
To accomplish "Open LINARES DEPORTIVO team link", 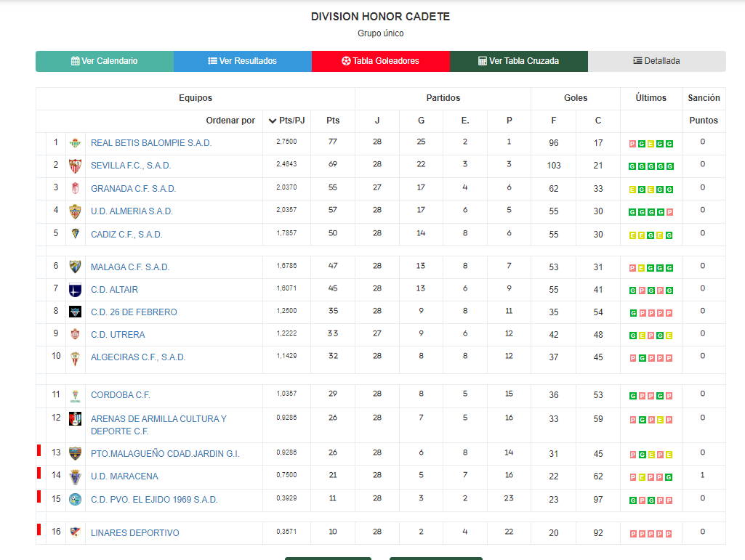I will (x=135, y=533).
